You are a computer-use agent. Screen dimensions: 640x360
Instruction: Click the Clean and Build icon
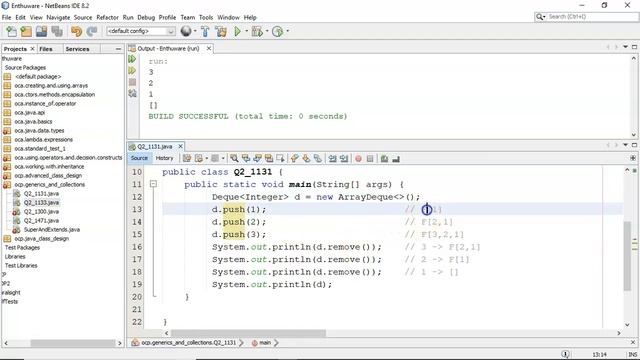click(x=221, y=31)
